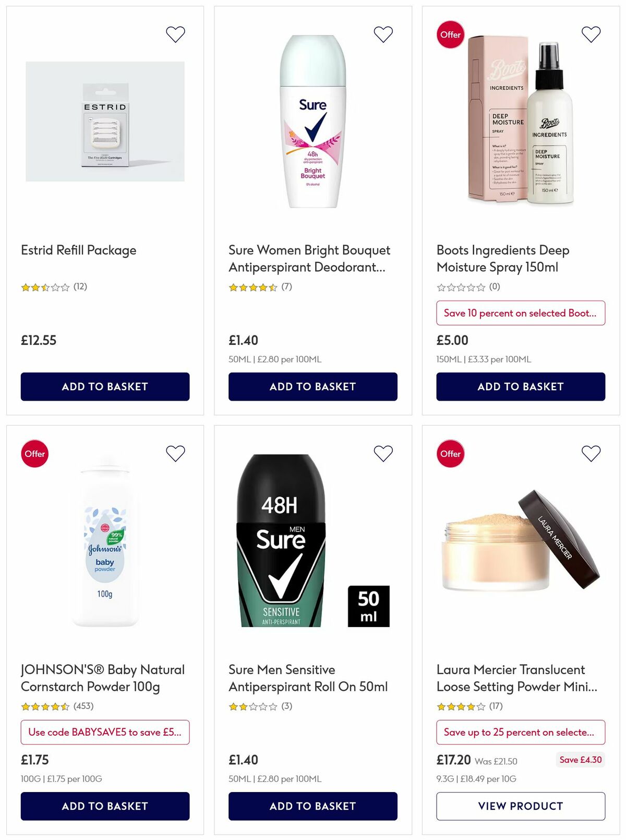Add Sure Women Bright Bouquet to basket
The width and height of the screenshot is (626, 840).
coord(312,387)
